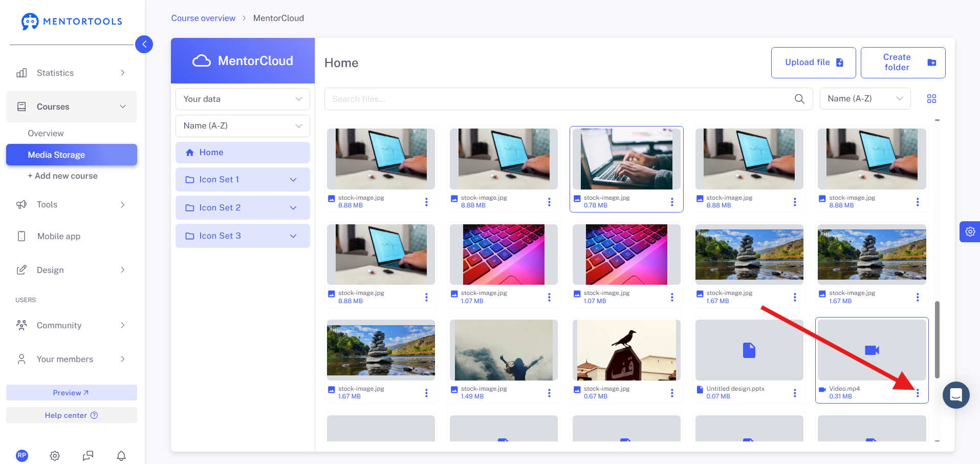Expand the Community menu chevron

[x=123, y=325]
